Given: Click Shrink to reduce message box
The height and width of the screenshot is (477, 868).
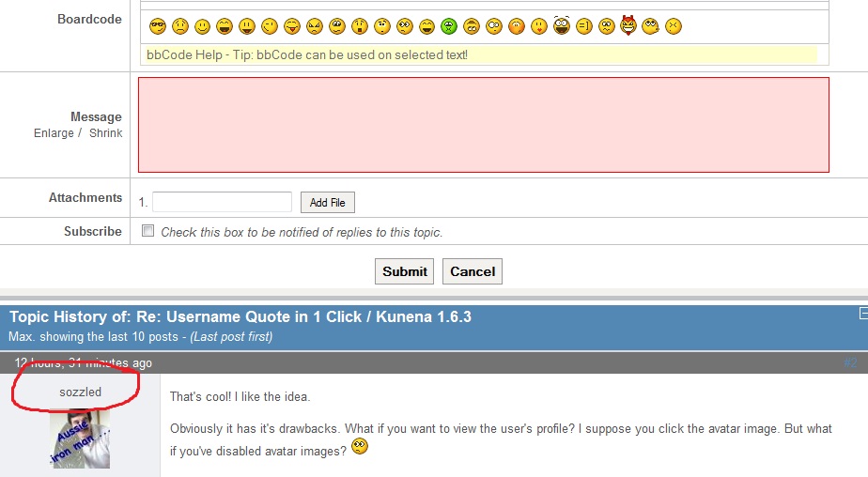Looking at the screenshot, I should (x=106, y=133).
